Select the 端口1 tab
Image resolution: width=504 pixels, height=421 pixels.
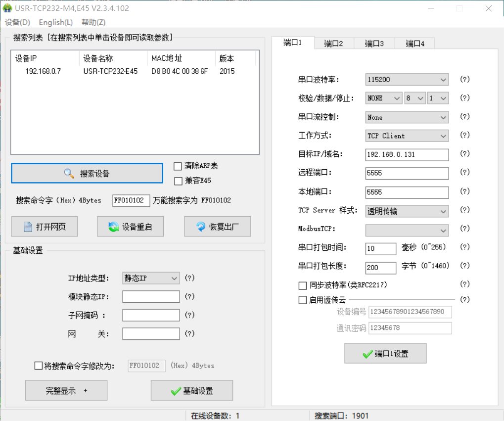click(292, 43)
